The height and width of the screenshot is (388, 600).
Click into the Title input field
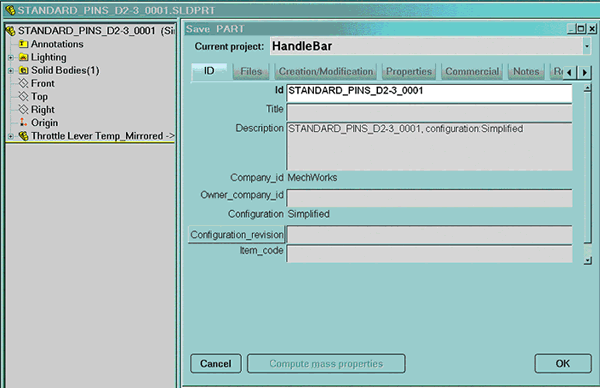tap(429, 112)
